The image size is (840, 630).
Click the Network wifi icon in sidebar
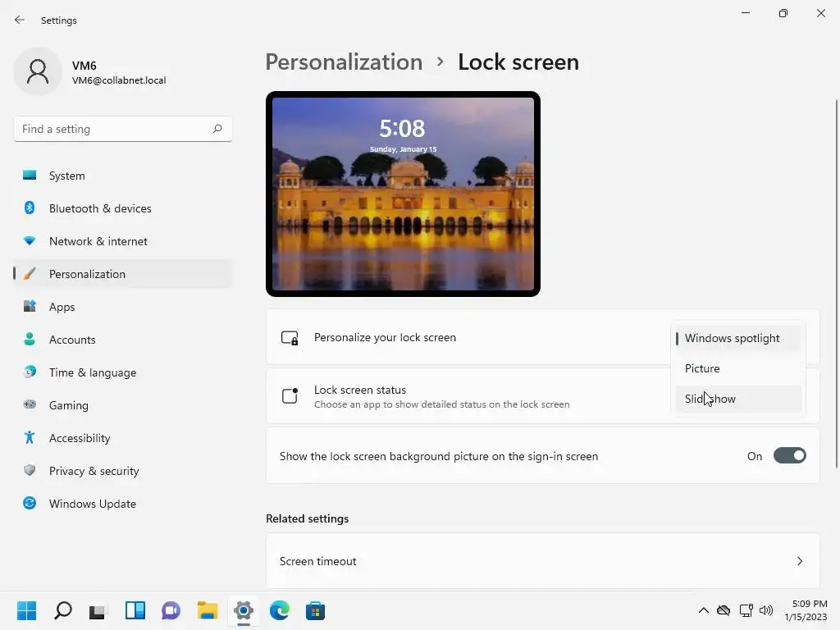tap(30, 240)
